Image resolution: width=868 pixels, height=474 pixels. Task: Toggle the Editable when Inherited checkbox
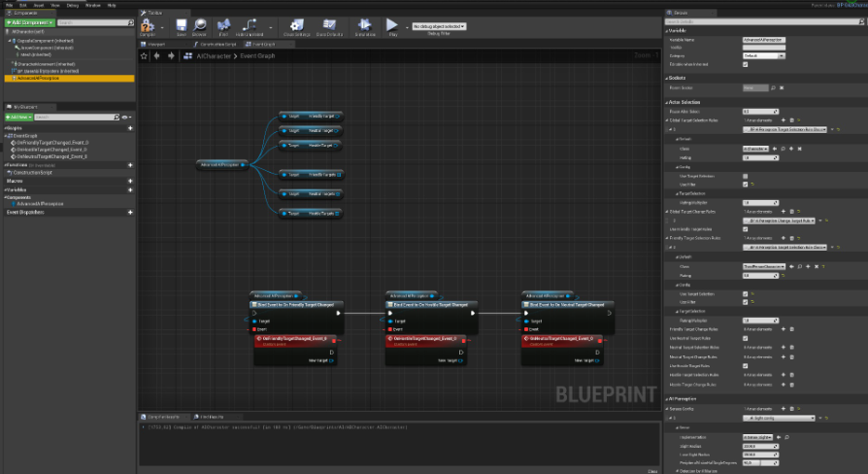pos(745,64)
